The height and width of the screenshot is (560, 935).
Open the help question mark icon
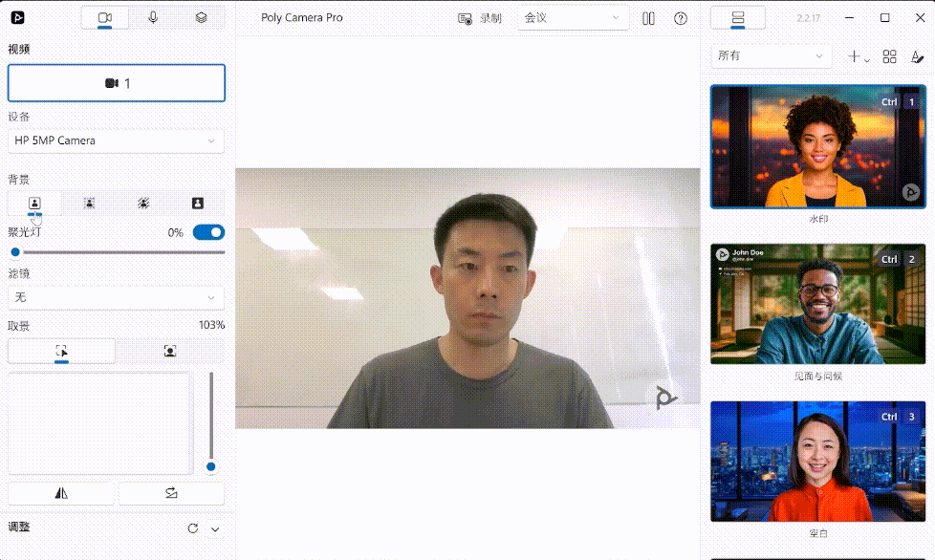point(681,18)
